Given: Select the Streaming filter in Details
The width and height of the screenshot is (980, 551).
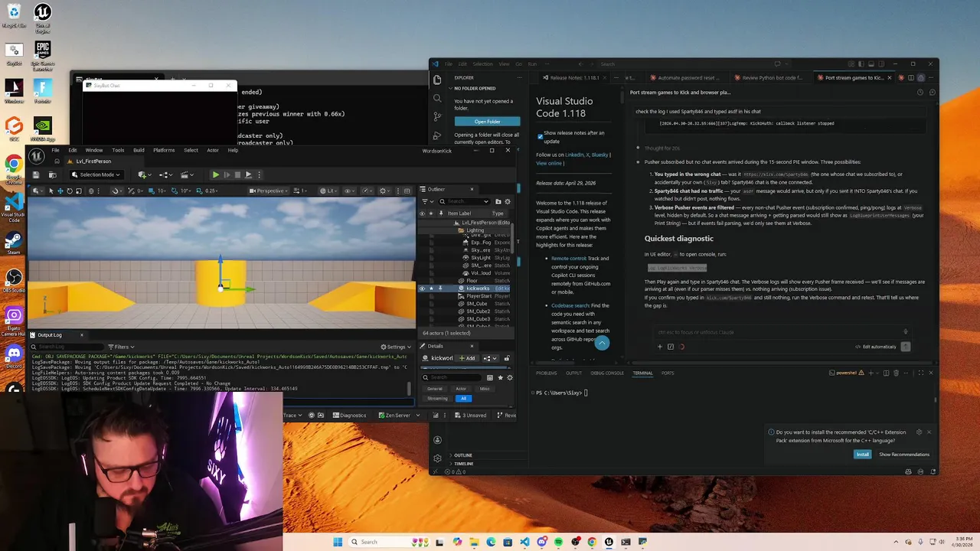Looking at the screenshot, I should click(437, 399).
